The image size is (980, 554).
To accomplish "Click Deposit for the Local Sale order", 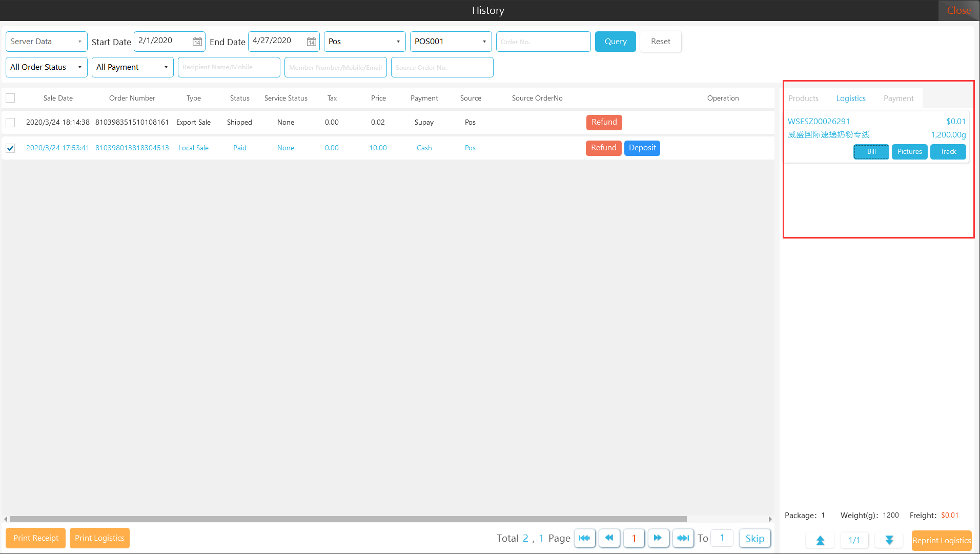I will coord(642,148).
